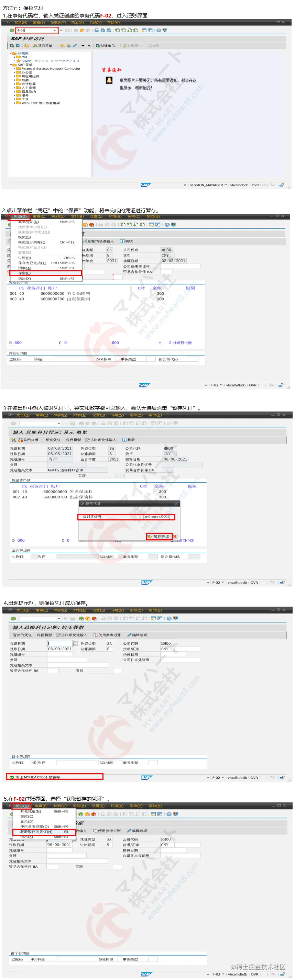Select WebClient 用户界面框架 tree item
The width and height of the screenshot is (295, 980).
coord(40,103)
